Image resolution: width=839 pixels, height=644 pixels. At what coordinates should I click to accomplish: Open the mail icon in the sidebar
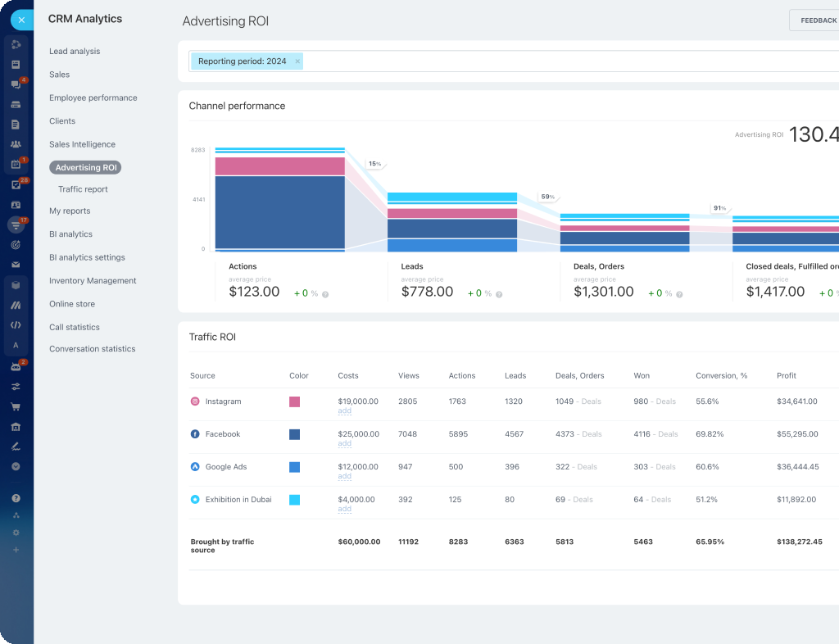click(x=16, y=264)
